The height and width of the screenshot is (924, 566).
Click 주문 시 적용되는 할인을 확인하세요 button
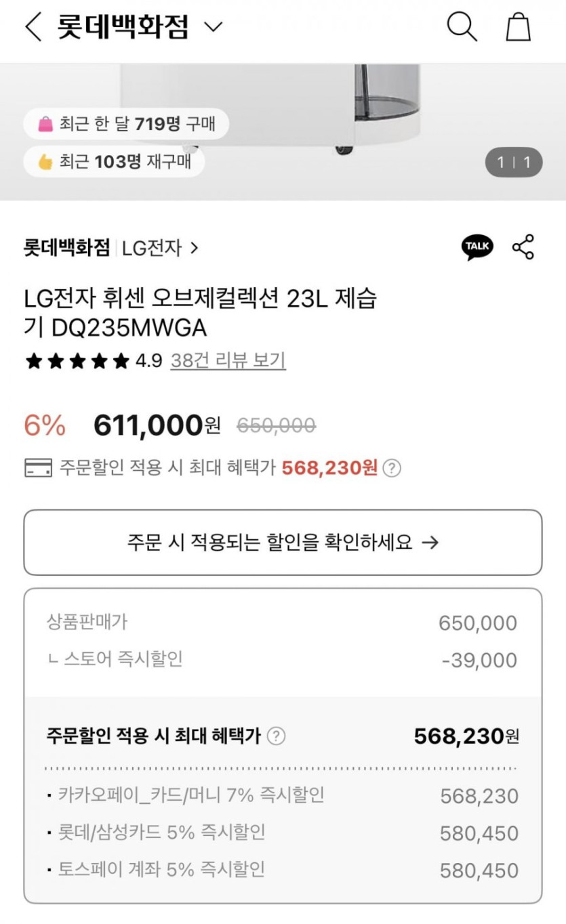click(283, 543)
